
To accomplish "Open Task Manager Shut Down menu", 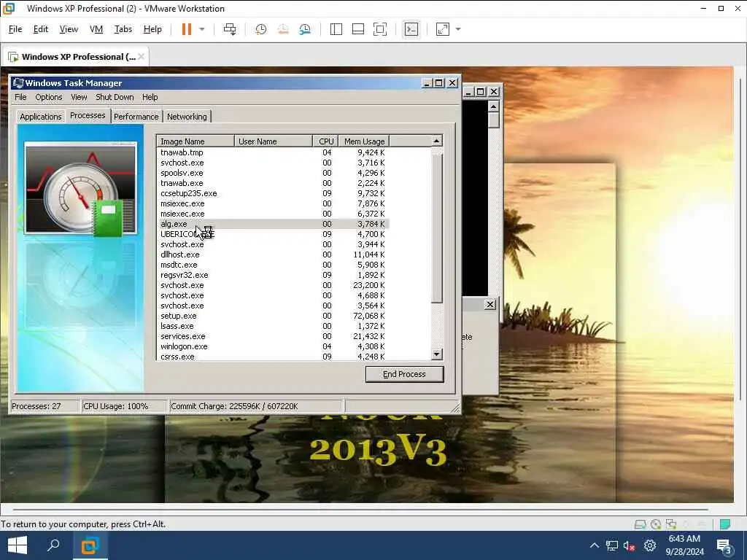I will 115,97.
